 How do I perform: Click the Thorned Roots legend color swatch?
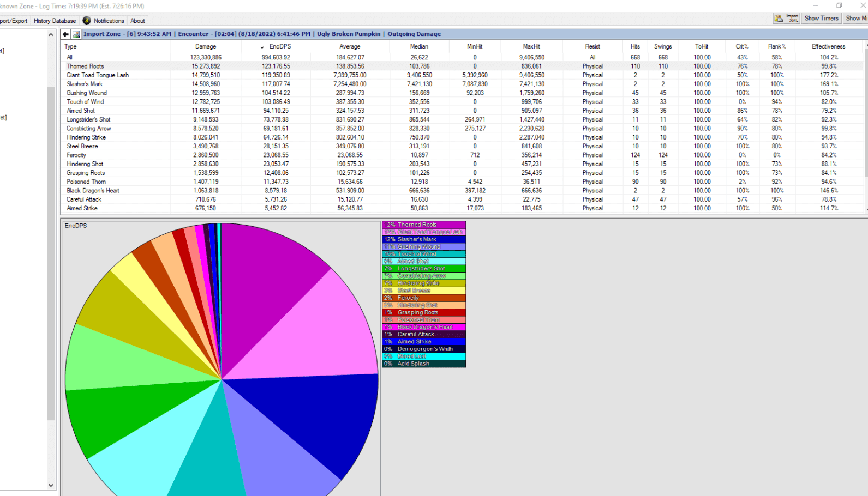click(x=424, y=225)
